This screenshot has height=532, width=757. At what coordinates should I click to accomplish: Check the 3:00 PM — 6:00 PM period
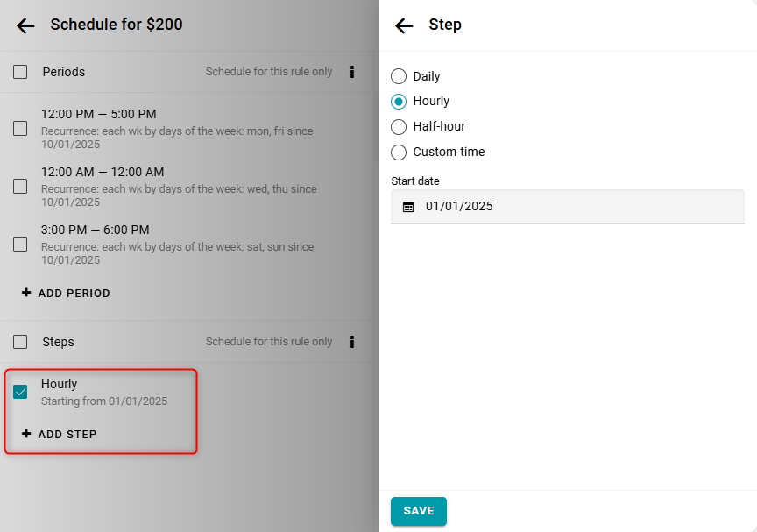pos(20,245)
